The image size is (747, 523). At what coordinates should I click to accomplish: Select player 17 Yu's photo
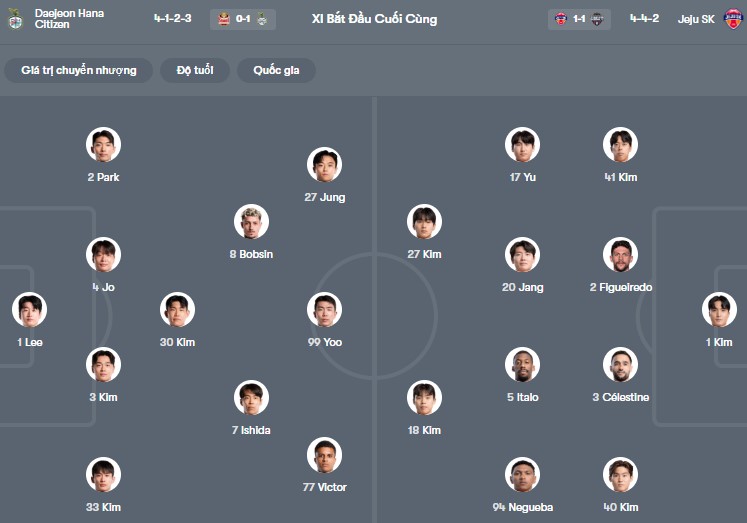pos(522,145)
